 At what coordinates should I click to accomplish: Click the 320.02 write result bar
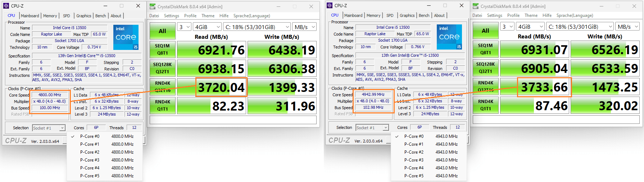click(605, 105)
